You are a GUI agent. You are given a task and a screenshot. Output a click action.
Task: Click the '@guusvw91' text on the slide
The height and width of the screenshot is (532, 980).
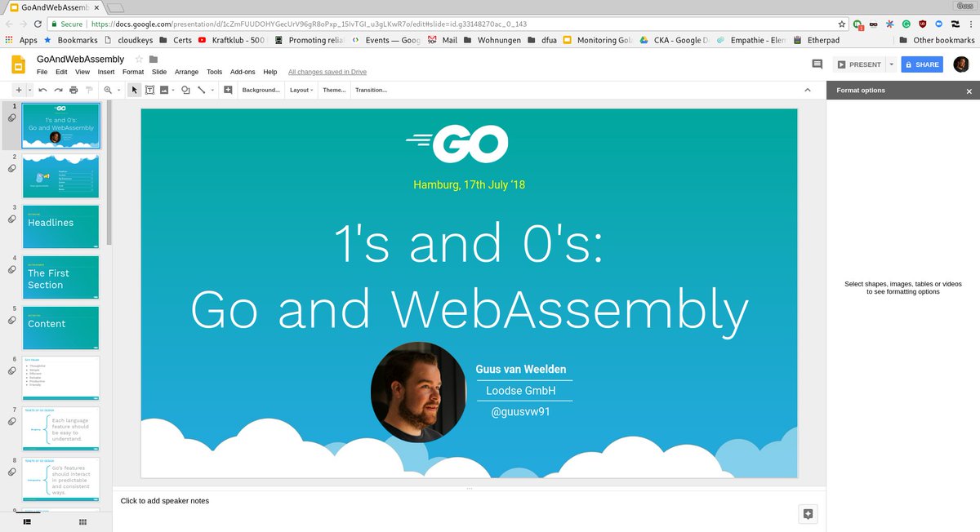[x=520, y=412]
